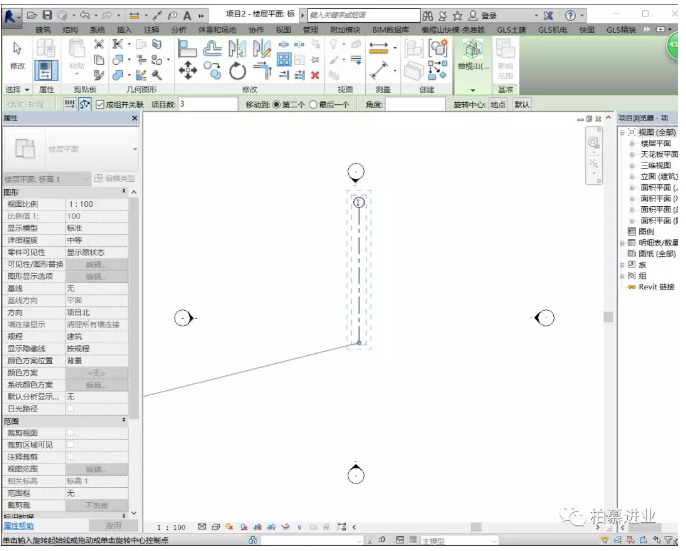Open the Revit application menu button
Image resolution: width=686 pixels, height=551 pixels.
(10, 17)
